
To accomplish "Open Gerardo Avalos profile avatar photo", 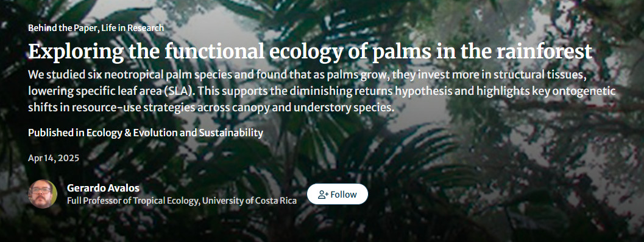I will tap(43, 194).
